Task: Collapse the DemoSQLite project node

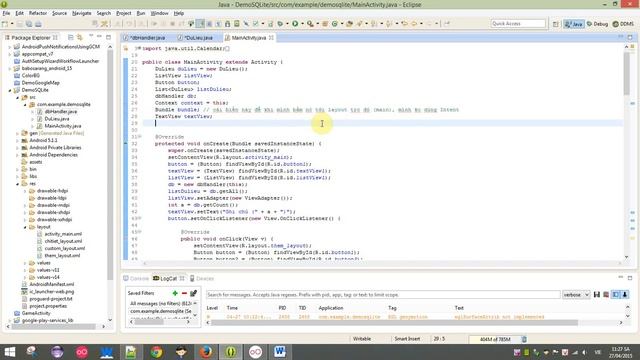Action: tap(10, 90)
